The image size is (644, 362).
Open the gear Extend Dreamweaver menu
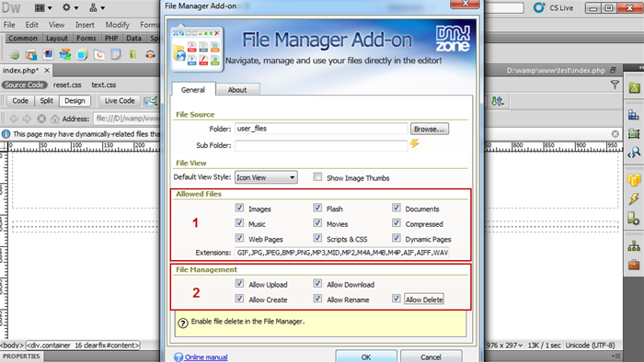[x=69, y=7]
